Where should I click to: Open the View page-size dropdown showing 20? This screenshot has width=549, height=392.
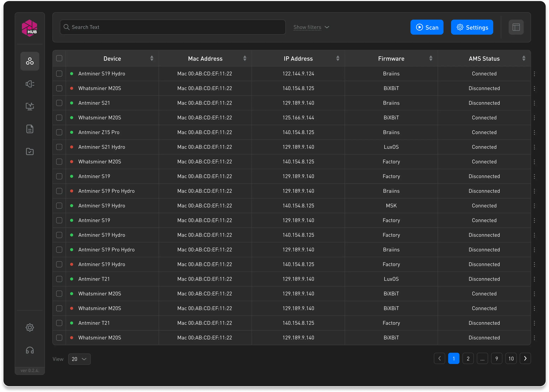pos(80,359)
